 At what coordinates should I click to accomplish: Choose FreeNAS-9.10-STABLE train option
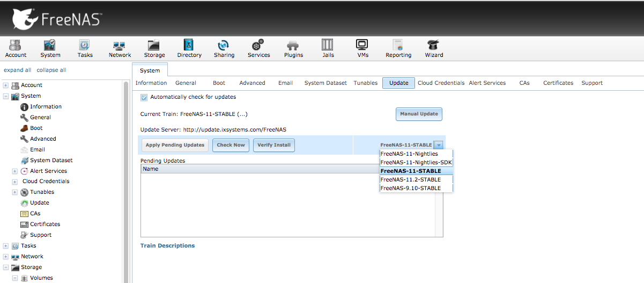[416, 188]
